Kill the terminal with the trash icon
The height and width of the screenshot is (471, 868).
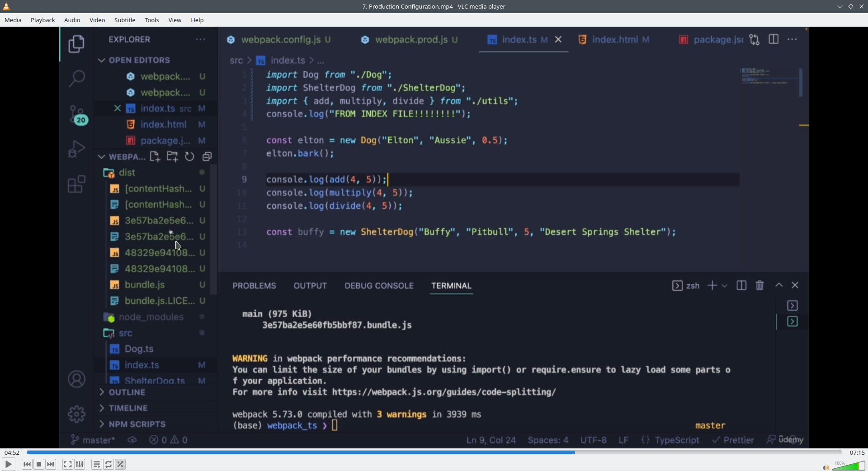(x=760, y=286)
